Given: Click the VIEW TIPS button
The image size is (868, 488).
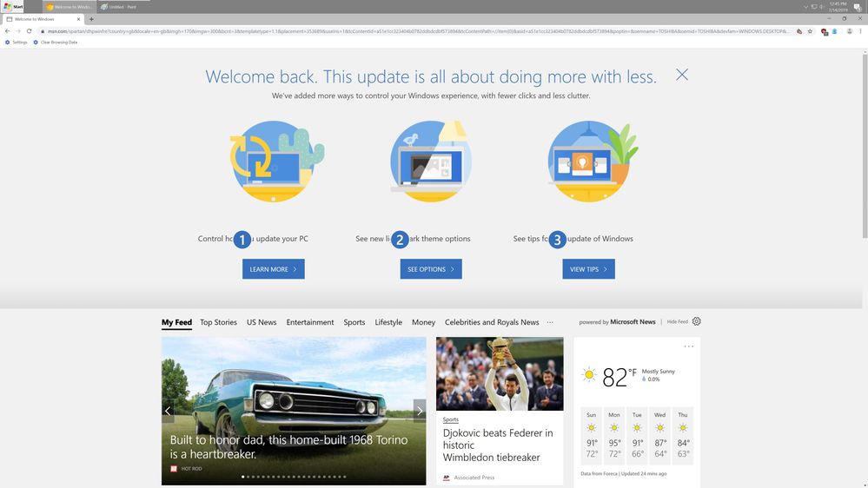Looking at the screenshot, I should coord(588,269).
